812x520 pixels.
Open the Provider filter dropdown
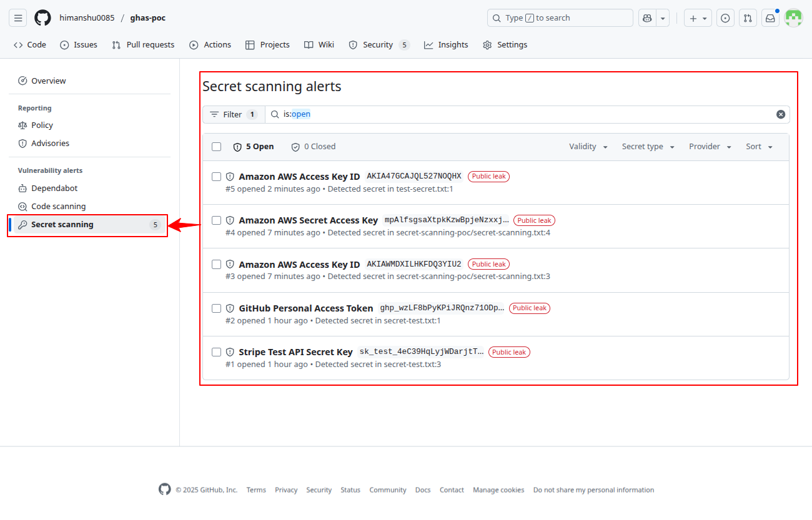(709, 146)
